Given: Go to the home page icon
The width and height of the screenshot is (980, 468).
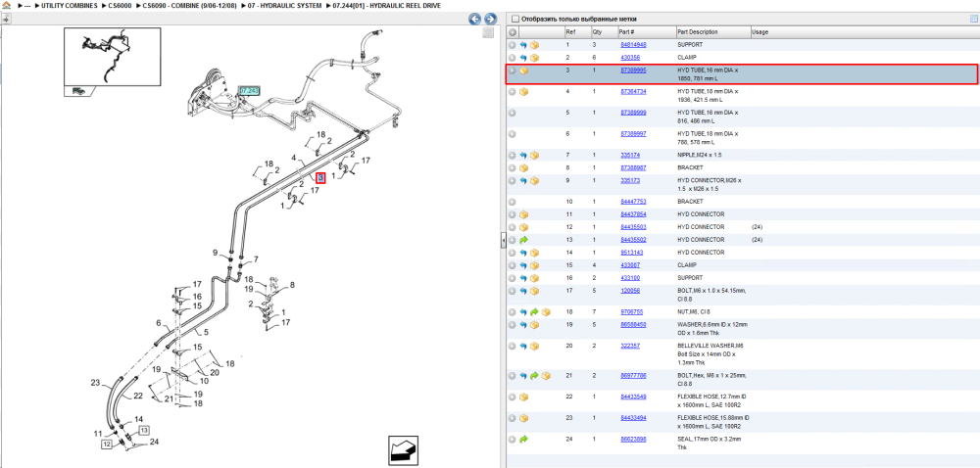Looking at the screenshot, I should [x=6, y=6].
